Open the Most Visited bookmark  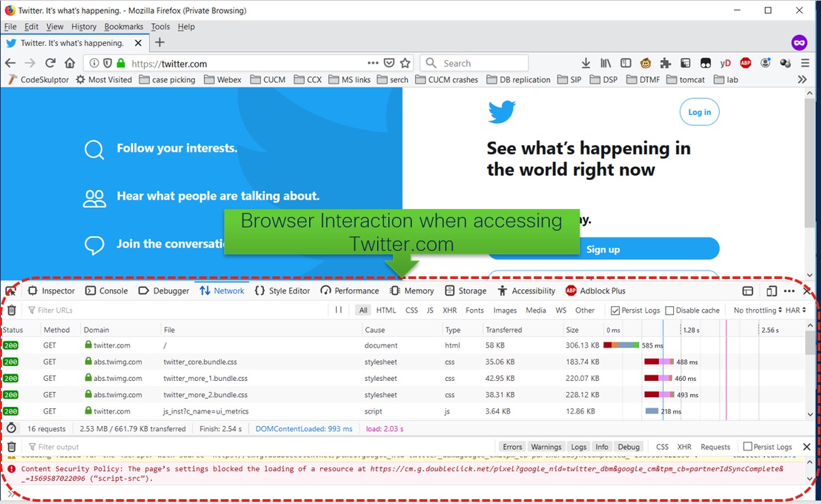pos(104,79)
